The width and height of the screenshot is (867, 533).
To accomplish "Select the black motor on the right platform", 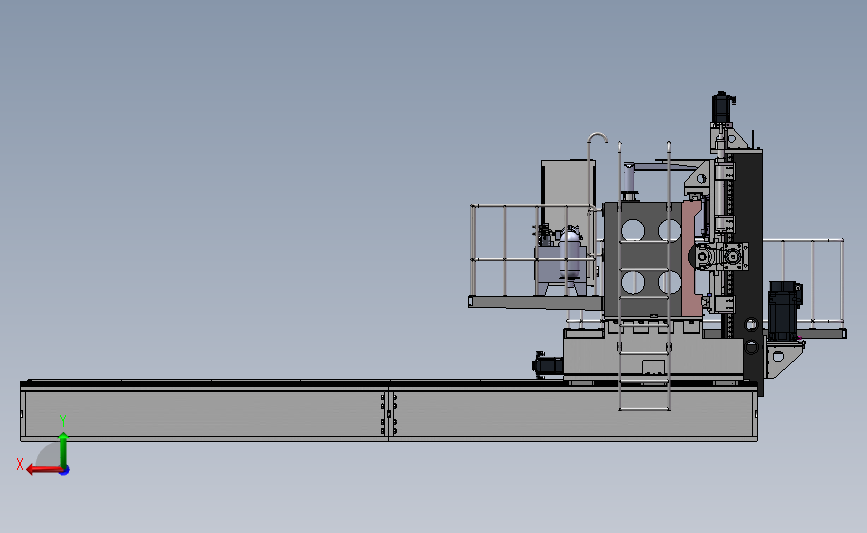I will (784, 310).
